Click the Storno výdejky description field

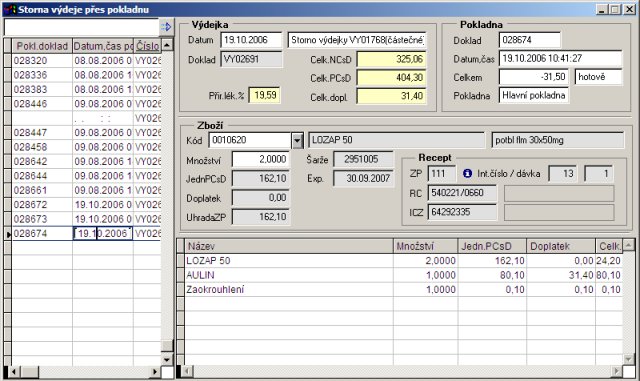(357, 40)
